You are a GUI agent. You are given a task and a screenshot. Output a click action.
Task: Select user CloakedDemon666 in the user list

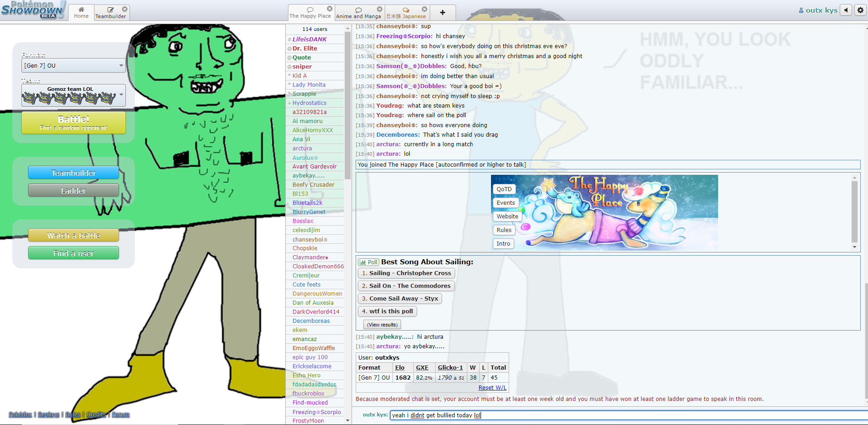(x=315, y=266)
